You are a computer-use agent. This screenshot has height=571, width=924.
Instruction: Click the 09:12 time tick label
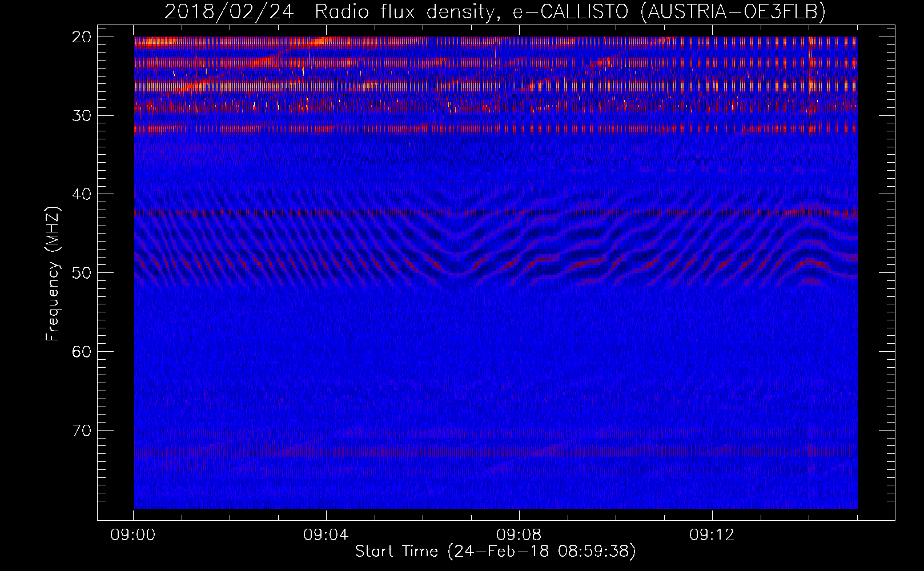click(x=712, y=535)
